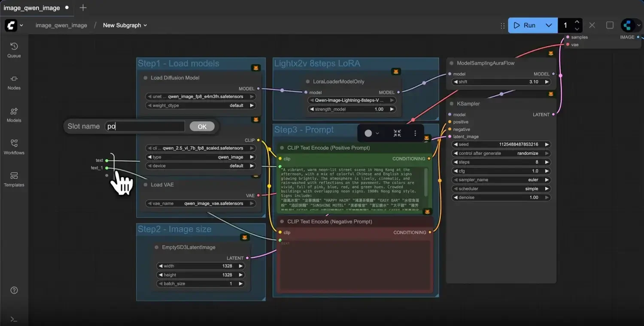Toggle collapse dot on LoraLoaderModelOnly node
This screenshot has width=644, height=326.
[308, 81]
